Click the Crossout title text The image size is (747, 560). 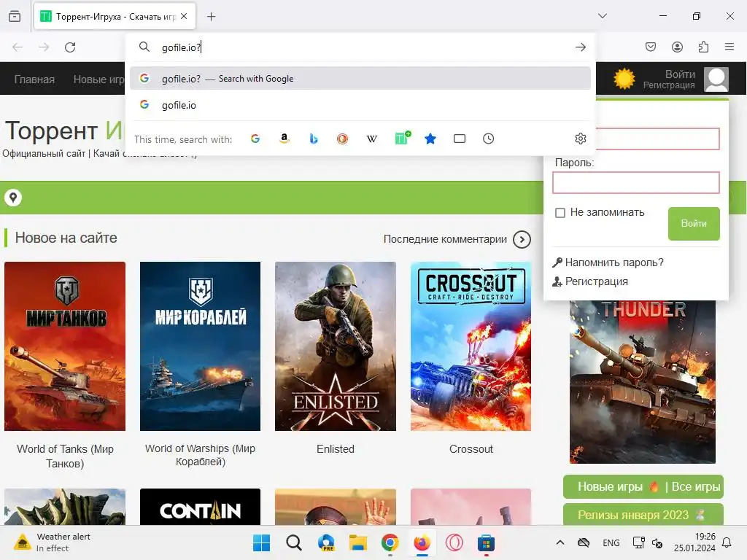tap(471, 449)
